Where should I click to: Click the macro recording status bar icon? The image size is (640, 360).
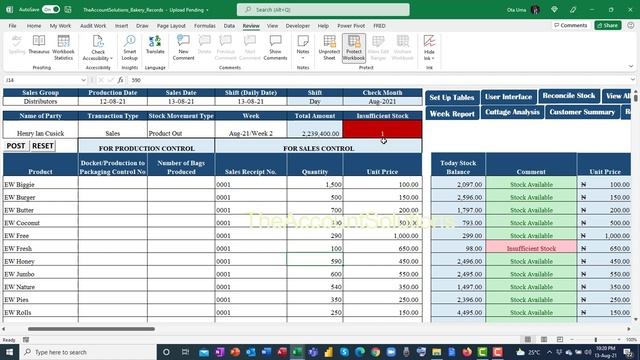[x=26, y=340]
